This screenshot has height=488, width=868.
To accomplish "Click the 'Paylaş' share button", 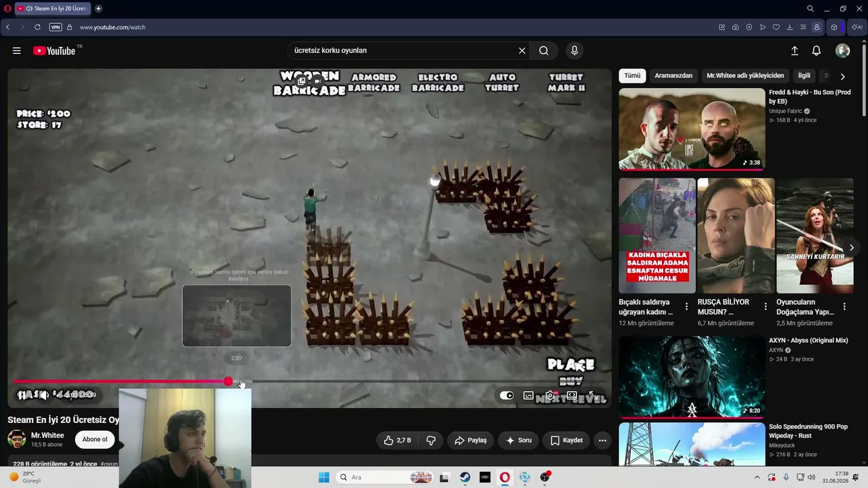I will 471,441.
